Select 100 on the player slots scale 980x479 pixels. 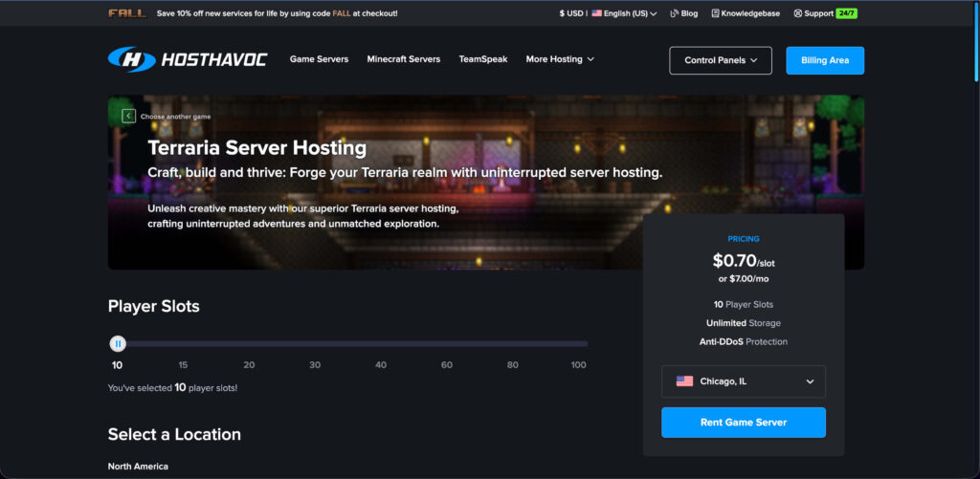(x=578, y=365)
